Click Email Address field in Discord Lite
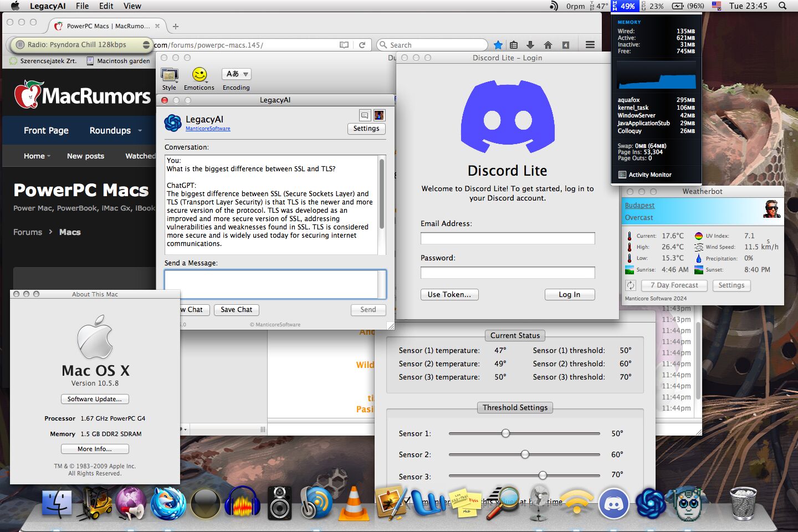Image resolution: width=798 pixels, height=532 pixels. click(x=508, y=238)
